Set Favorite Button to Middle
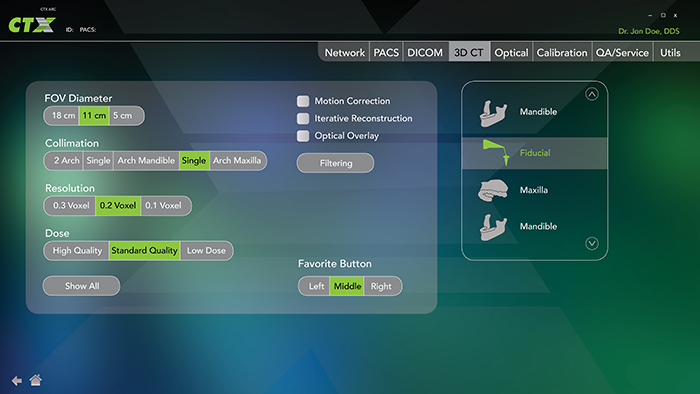Viewport: 700px width, 394px height. tap(347, 286)
